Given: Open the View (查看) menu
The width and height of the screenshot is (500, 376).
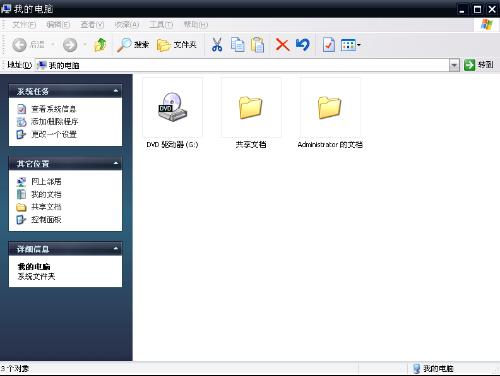Looking at the screenshot, I should (92, 24).
